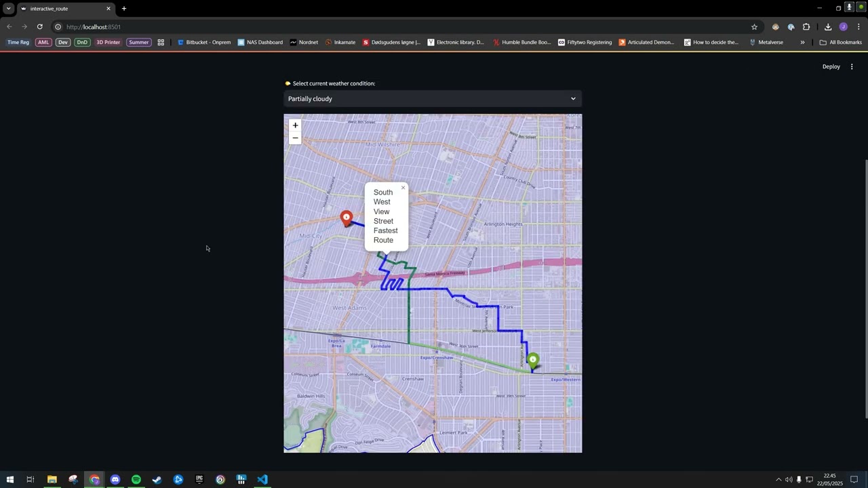
Task: Open Epic Games Launcher from the taskbar
Action: tap(199, 480)
